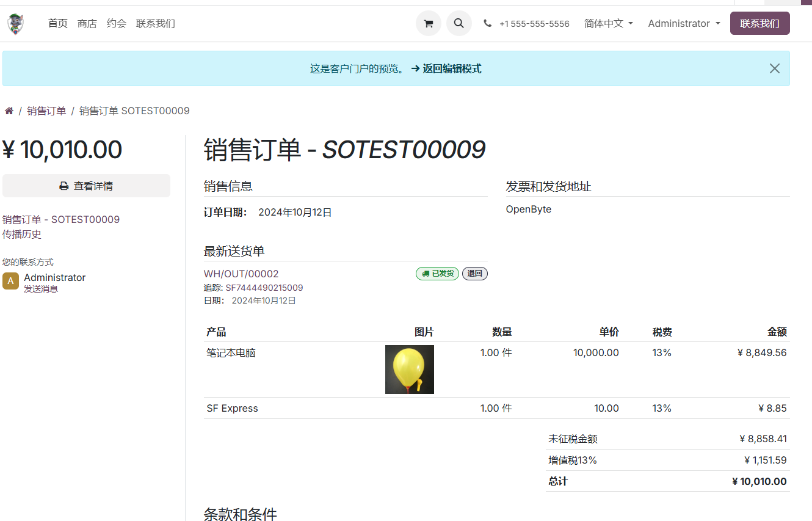Call phone number +1 555-555-5556
The image size is (812, 521).
point(534,24)
